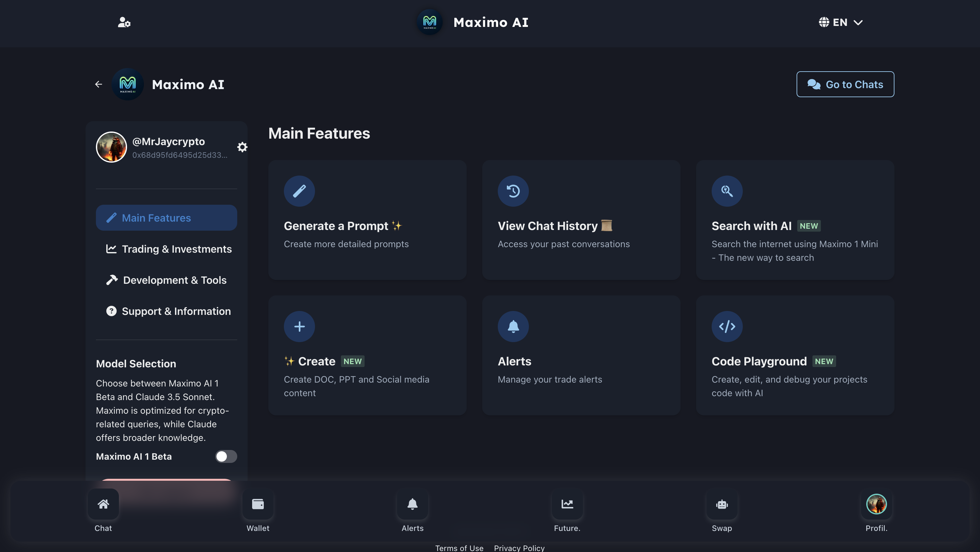Open Trading & Investments section
Image resolution: width=980 pixels, height=552 pixels.
[169, 249]
